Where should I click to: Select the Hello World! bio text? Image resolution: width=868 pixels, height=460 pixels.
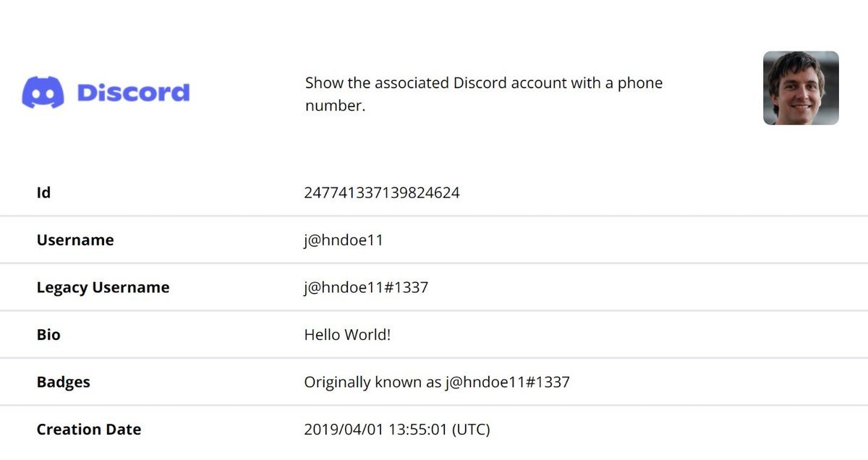click(347, 335)
